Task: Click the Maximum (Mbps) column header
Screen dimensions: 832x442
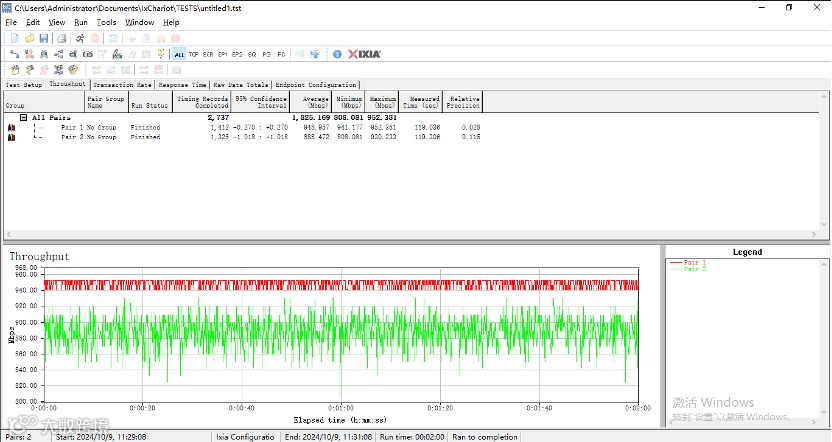Action: point(382,102)
